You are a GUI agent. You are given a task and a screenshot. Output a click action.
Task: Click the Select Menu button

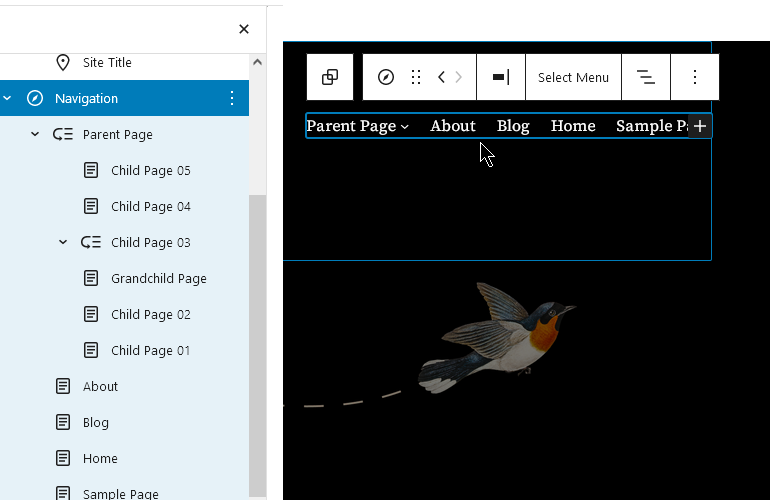point(573,77)
